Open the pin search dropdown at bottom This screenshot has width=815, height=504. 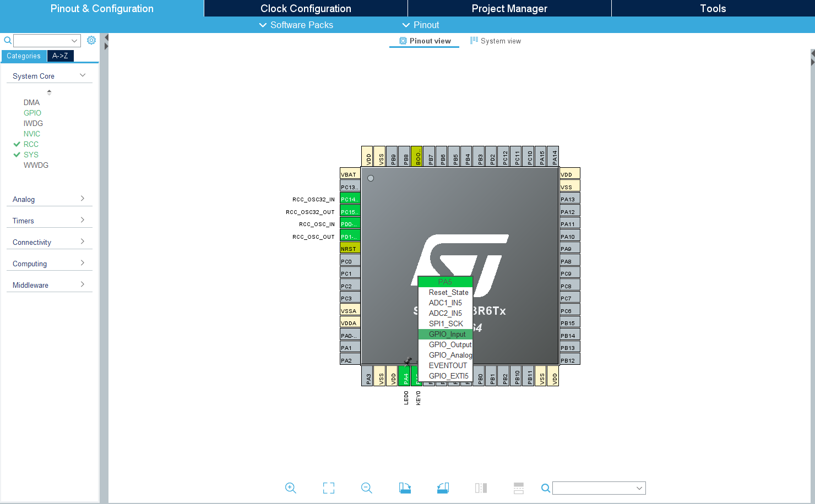point(639,488)
